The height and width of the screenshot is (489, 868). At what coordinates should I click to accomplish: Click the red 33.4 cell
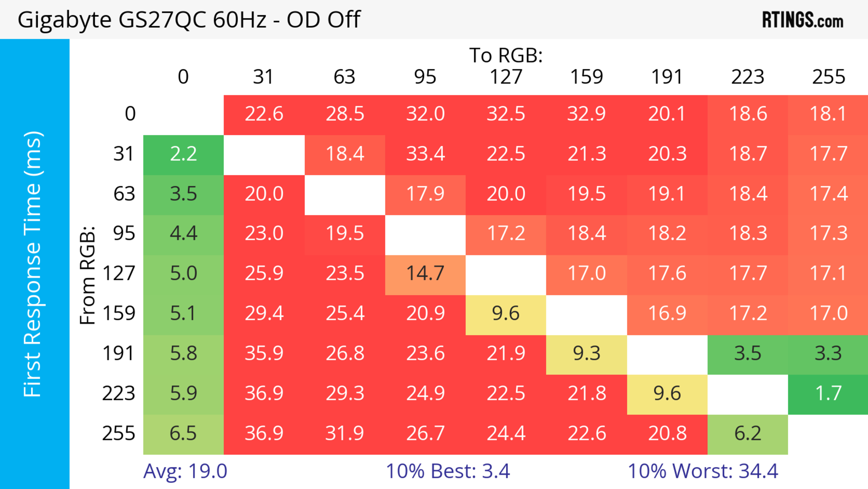pyautogui.click(x=425, y=154)
